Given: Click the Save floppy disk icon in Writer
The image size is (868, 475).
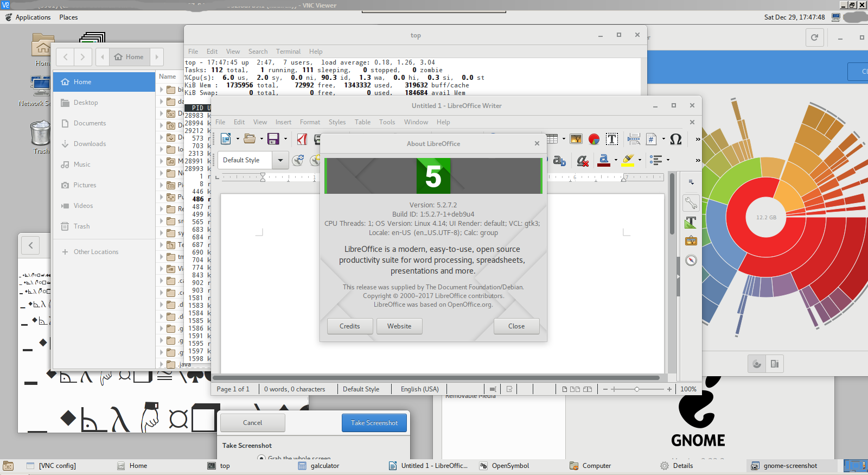Looking at the screenshot, I should pos(273,139).
